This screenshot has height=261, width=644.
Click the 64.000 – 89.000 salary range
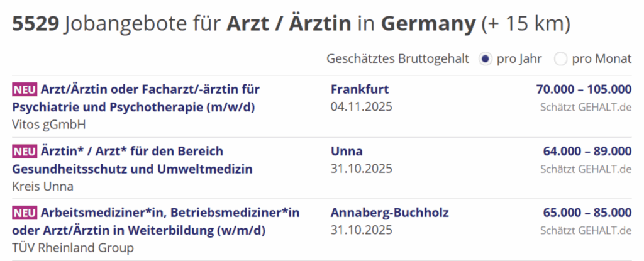587,152
